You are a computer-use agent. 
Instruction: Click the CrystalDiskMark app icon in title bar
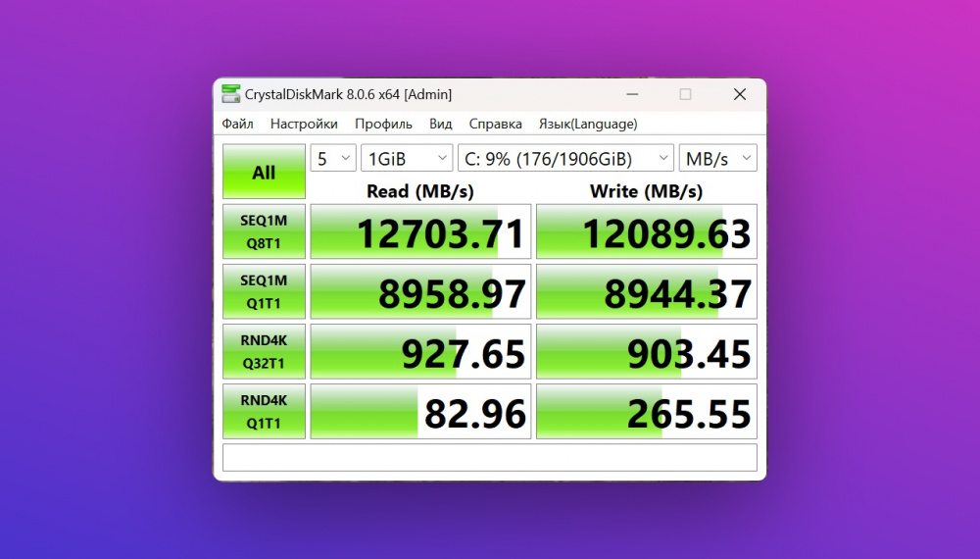pyautogui.click(x=230, y=94)
